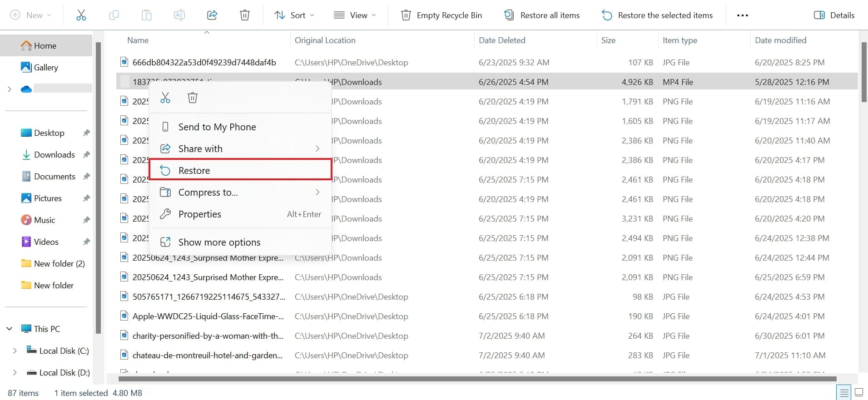Open the New item dropdown
The height and width of the screenshot is (400, 868).
30,15
